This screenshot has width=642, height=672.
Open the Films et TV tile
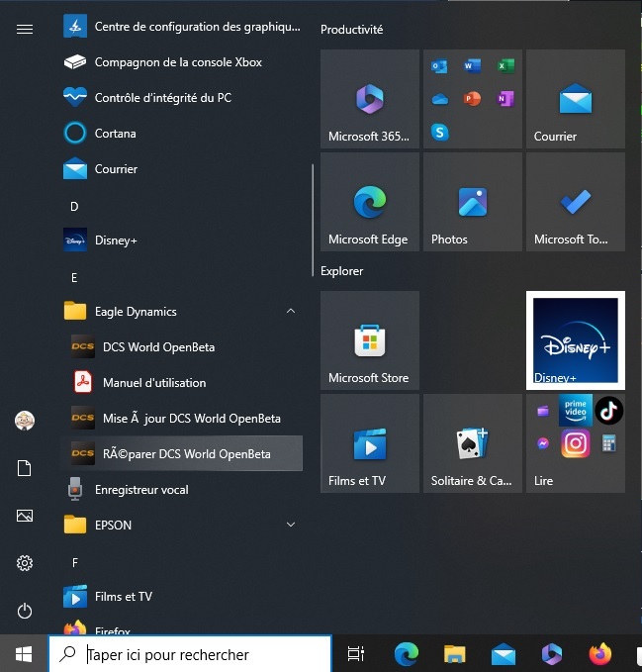click(370, 443)
